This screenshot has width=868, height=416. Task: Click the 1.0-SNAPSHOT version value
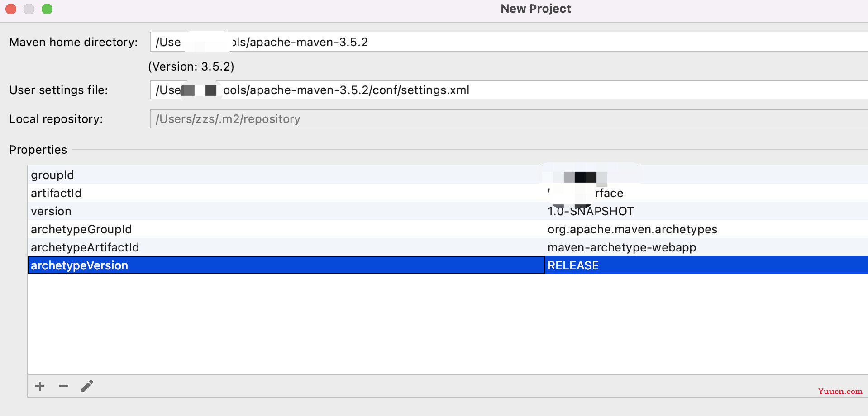click(591, 211)
